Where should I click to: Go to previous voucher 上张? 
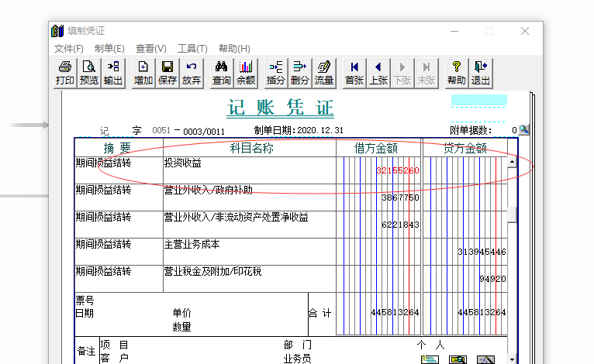(378, 73)
